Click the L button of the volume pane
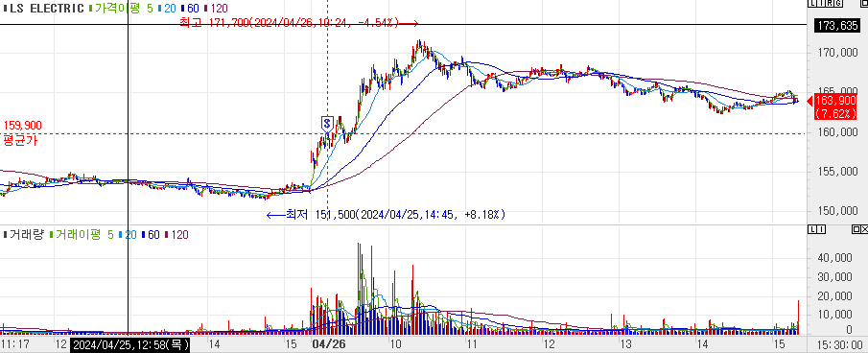The height and width of the screenshot is (353, 868). [x=812, y=229]
